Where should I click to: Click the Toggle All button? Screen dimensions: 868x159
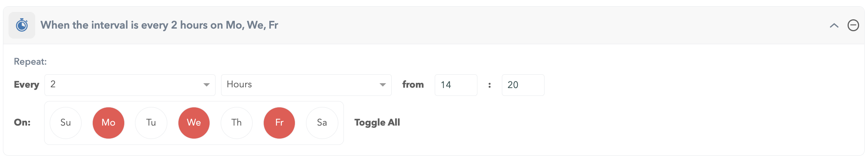377,123
